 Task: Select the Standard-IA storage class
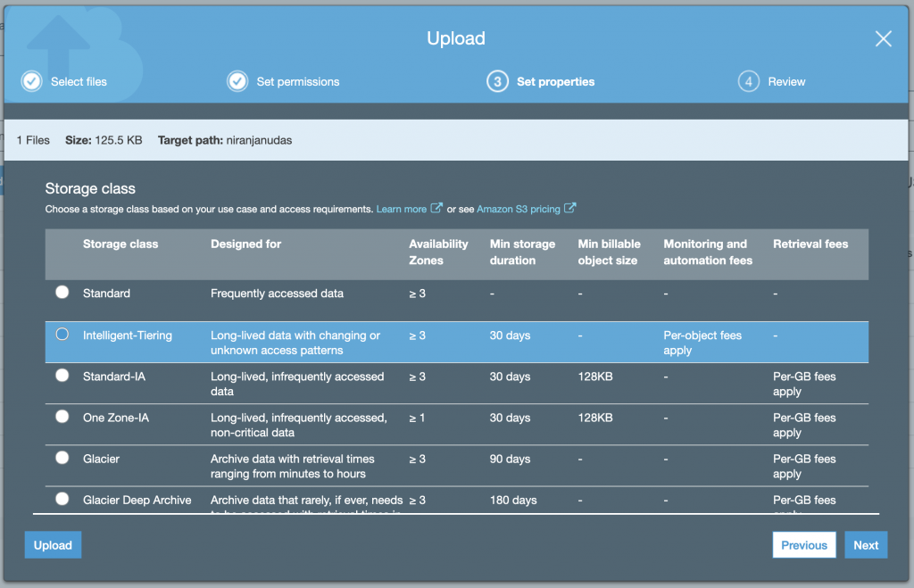[62, 376]
